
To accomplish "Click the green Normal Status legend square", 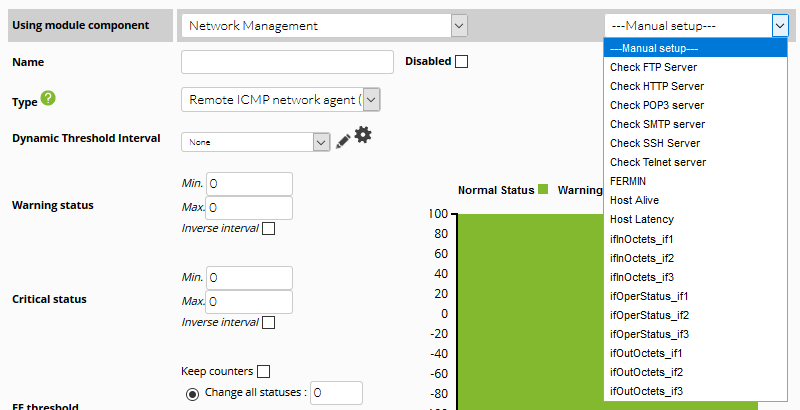I will point(543,190).
